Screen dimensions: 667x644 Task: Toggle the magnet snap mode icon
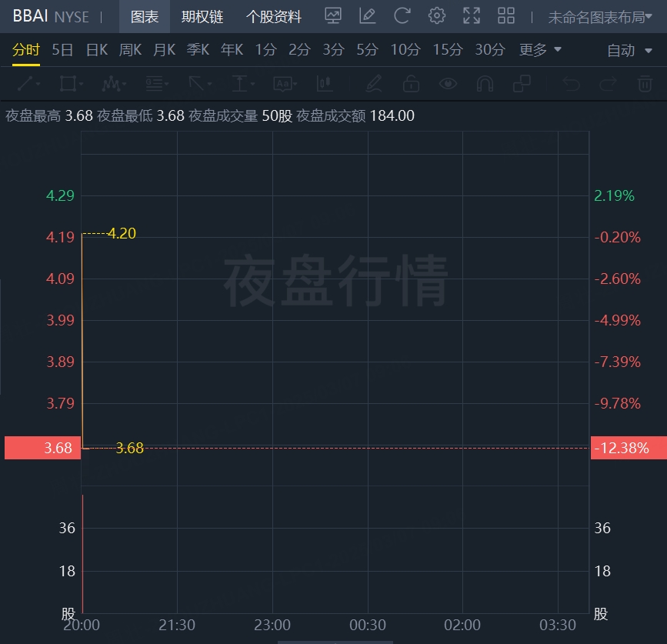pyautogui.click(x=485, y=84)
